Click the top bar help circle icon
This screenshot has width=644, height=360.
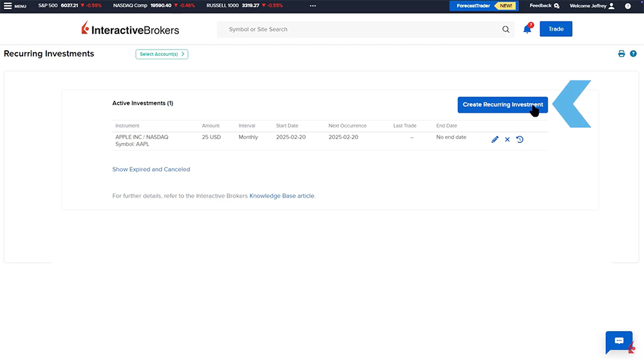pos(628,6)
